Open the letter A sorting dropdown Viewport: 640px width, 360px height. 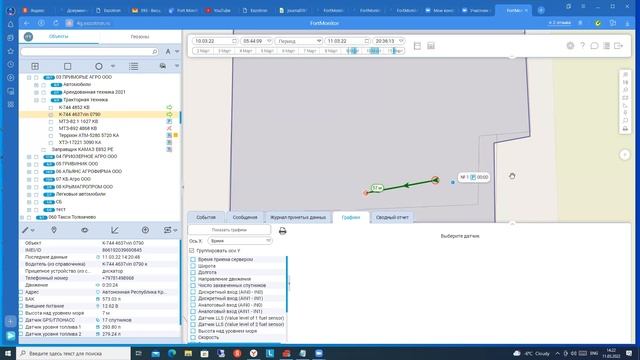172,51
